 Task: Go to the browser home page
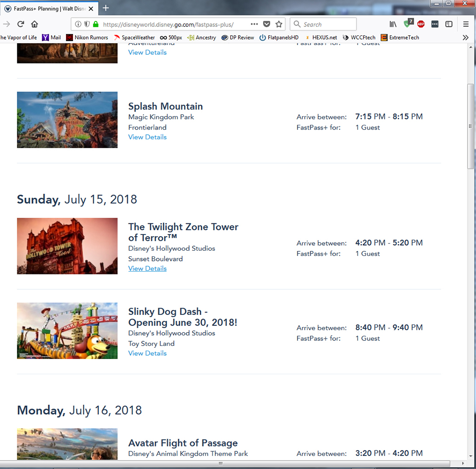34,24
